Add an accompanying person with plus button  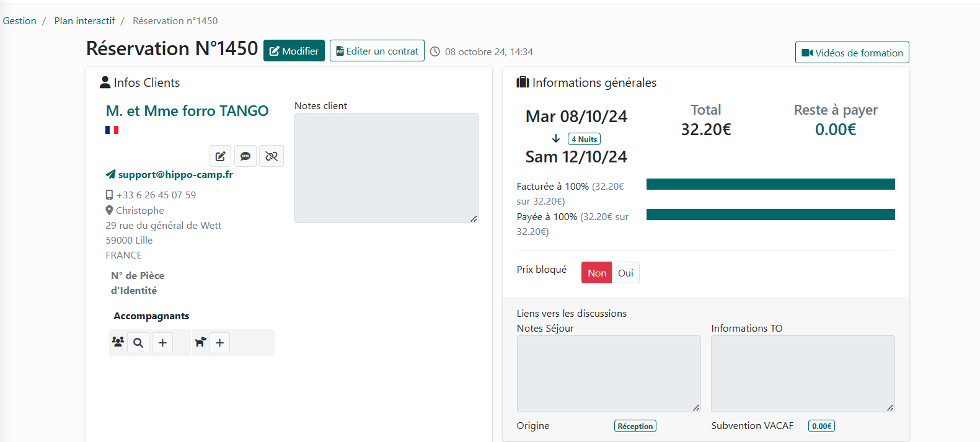pyautogui.click(x=162, y=343)
